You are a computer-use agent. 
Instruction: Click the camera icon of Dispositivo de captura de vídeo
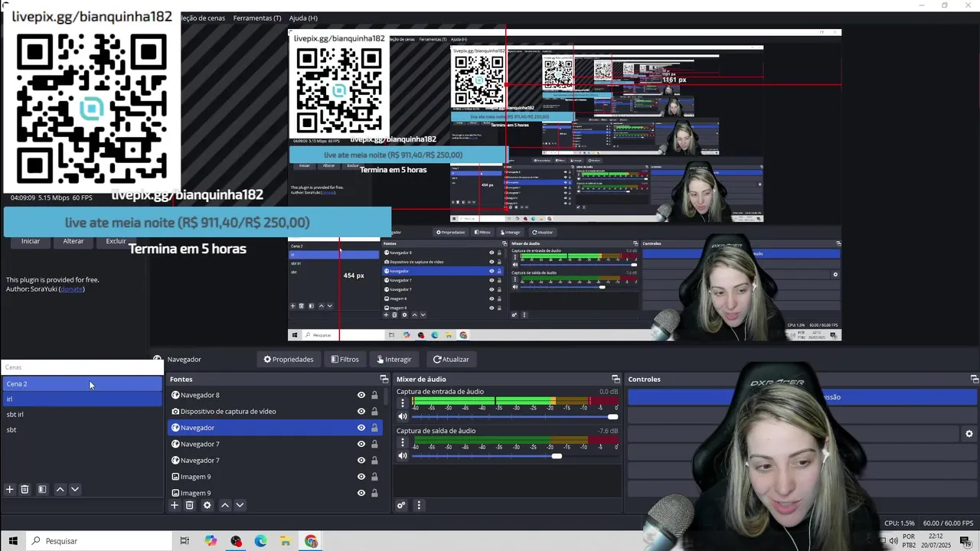point(175,411)
